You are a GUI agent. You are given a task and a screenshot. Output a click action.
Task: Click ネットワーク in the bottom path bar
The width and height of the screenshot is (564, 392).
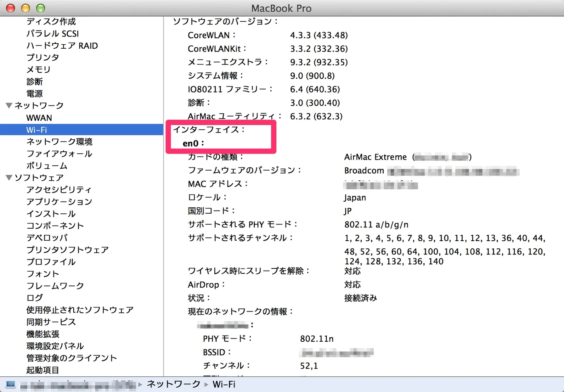[174, 384]
